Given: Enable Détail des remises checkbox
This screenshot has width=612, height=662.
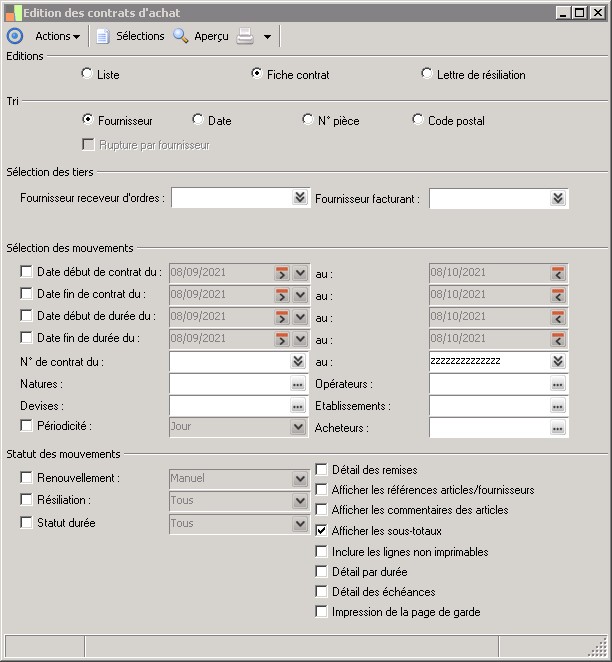Looking at the screenshot, I should point(322,469).
